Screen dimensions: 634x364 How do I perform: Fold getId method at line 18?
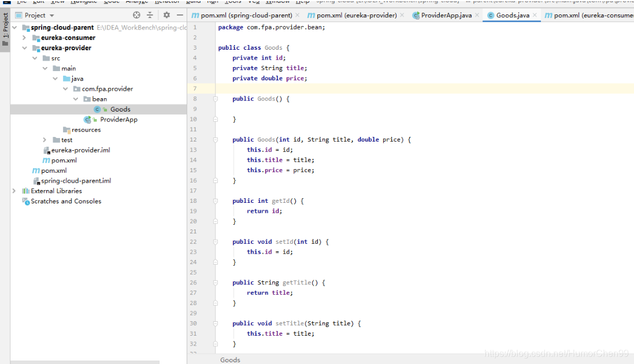(x=216, y=201)
